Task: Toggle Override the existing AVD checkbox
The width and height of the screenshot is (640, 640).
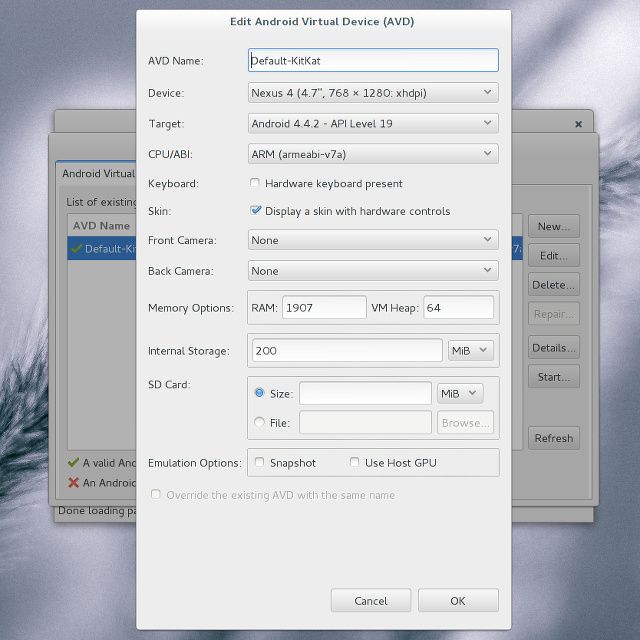Action: (156, 494)
